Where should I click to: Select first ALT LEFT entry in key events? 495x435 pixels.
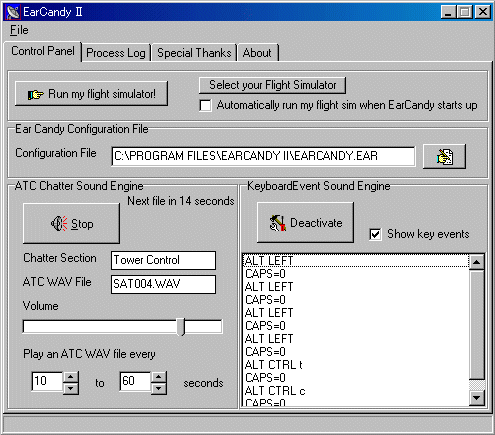click(356, 261)
